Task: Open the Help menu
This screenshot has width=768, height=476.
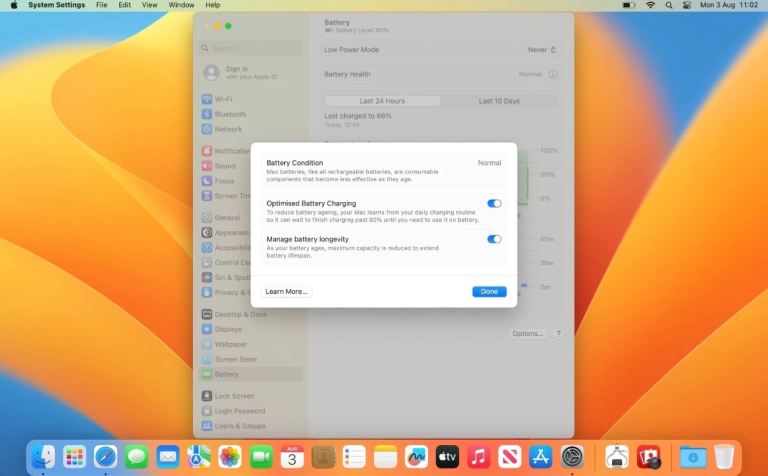Action: tap(212, 5)
